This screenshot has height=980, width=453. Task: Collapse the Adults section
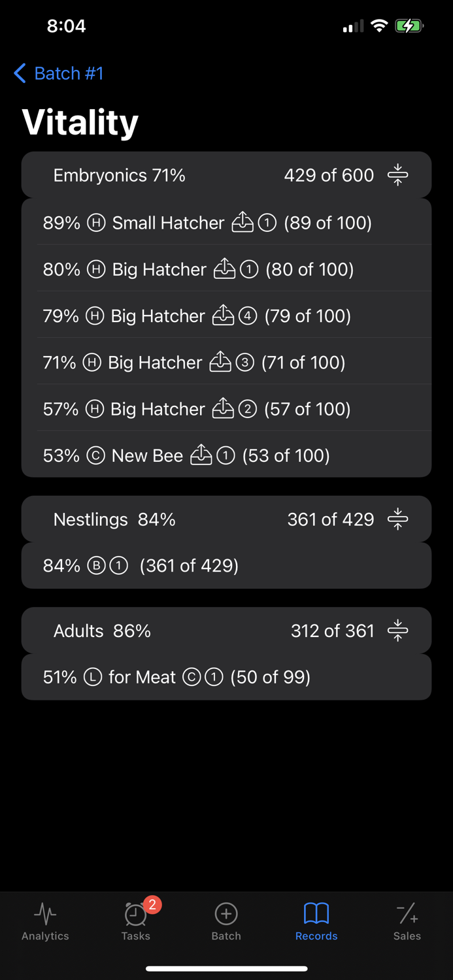(397, 630)
